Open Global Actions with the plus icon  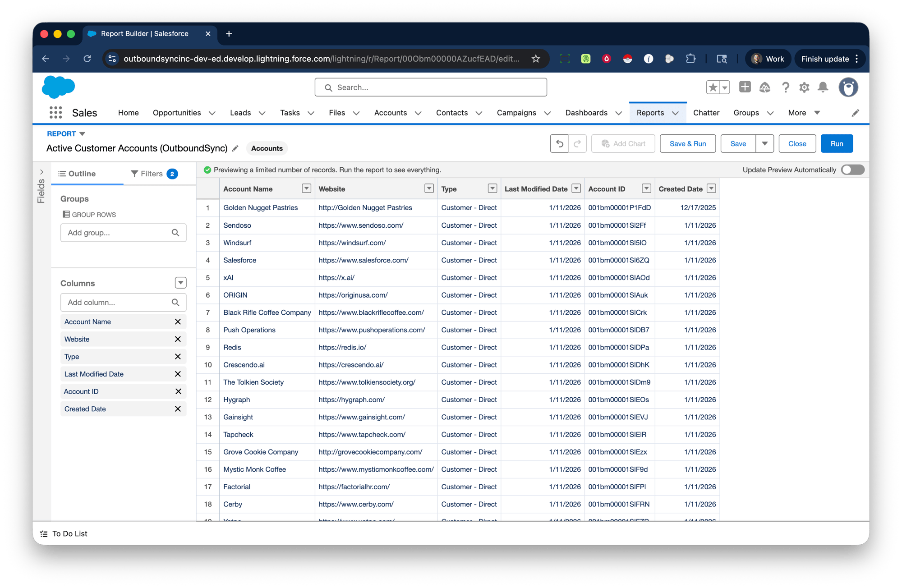click(x=745, y=87)
